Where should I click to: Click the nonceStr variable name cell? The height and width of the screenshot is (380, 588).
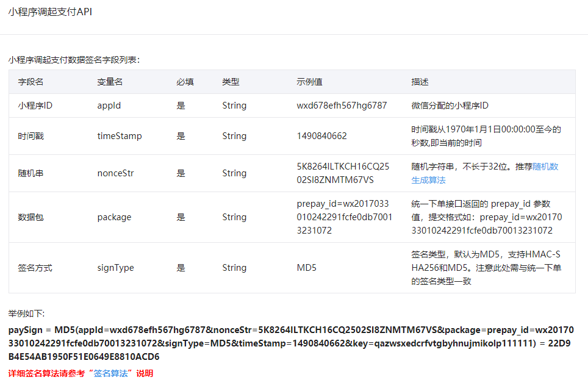pos(115,173)
